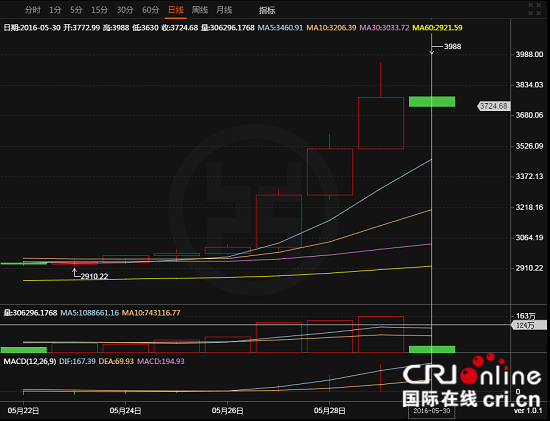Click the 3724.68 current price tag
Image resolution: width=550 pixels, height=421 pixels.
coord(494,106)
